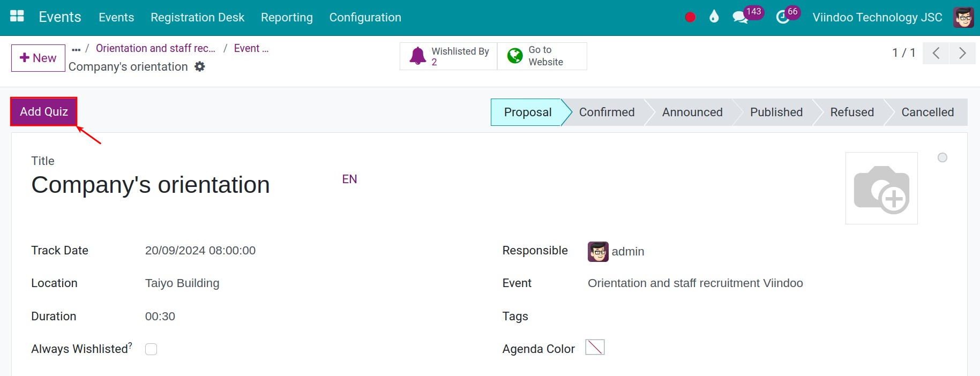The width and height of the screenshot is (980, 376).
Task: Pick the Agenda Color swatch
Action: click(x=595, y=347)
